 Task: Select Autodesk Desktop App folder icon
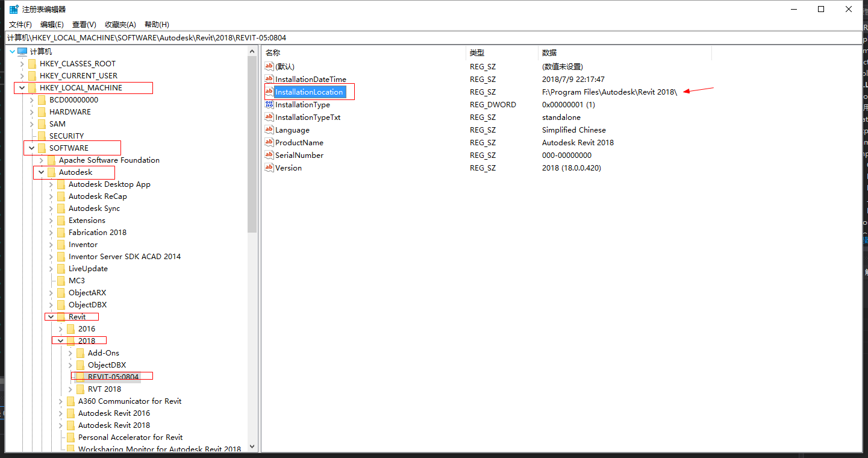61,184
